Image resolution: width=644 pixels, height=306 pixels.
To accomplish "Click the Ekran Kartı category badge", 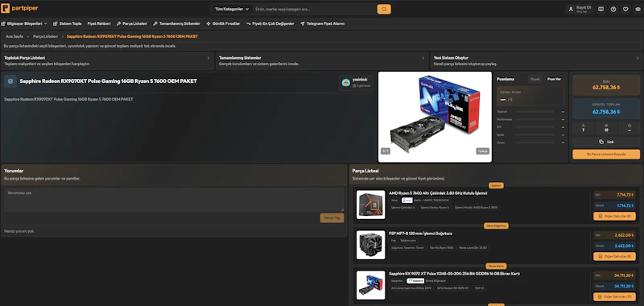I will tap(496, 266).
